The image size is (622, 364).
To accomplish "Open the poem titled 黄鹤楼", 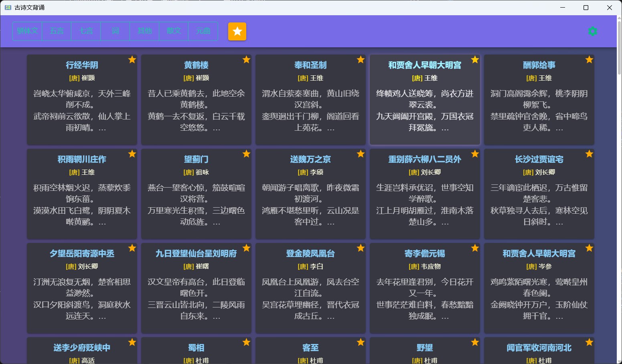I will (196, 65).
